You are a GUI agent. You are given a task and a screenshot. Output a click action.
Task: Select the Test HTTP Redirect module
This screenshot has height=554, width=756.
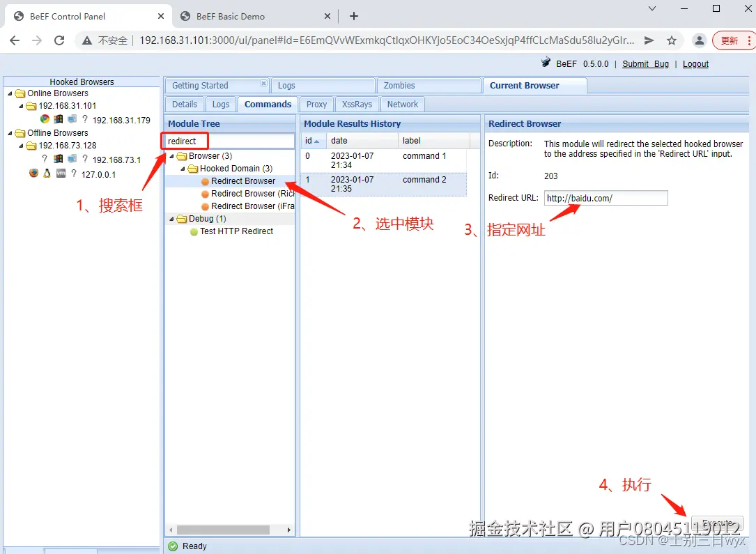point(236,231)
